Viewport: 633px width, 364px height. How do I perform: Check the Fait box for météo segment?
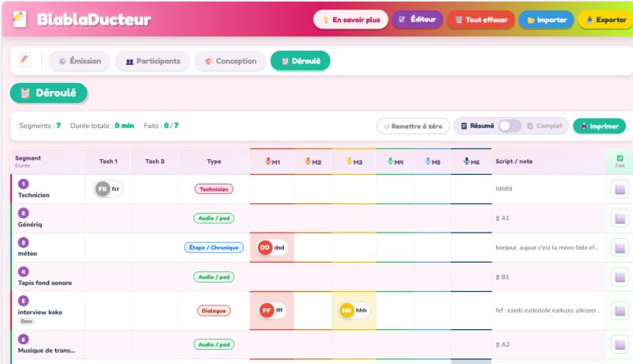620,248
